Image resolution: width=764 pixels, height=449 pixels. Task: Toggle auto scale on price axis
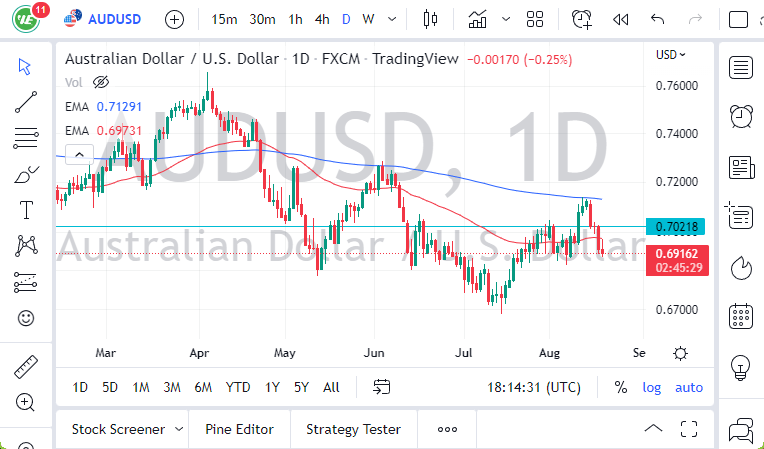pos(688,387)
